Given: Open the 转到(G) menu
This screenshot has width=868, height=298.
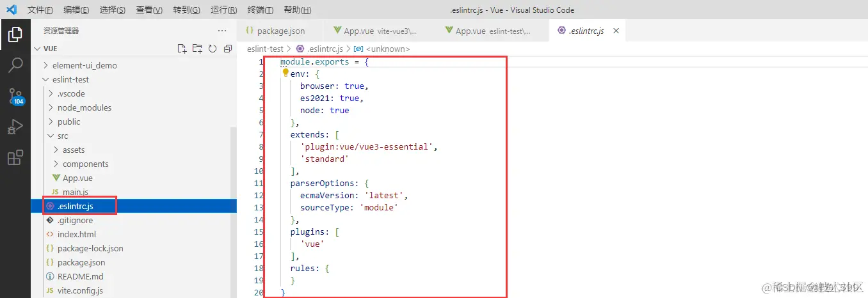Looking at the screenshot, I should pos(186,10).
